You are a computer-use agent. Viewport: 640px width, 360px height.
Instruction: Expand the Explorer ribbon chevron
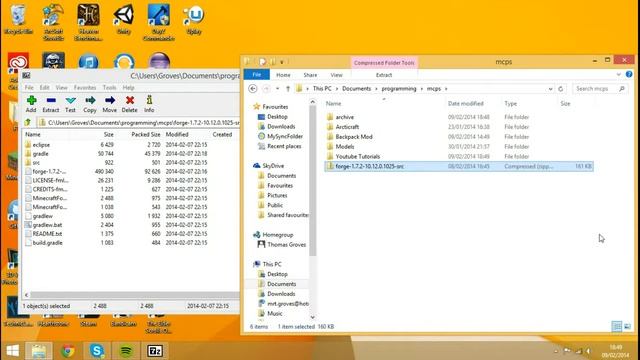(619, 75)
